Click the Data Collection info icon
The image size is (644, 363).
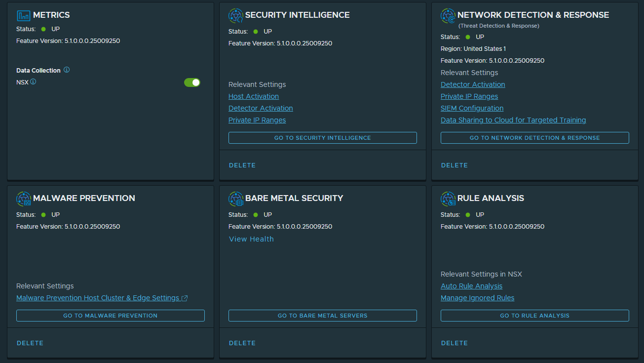point(67,70)
